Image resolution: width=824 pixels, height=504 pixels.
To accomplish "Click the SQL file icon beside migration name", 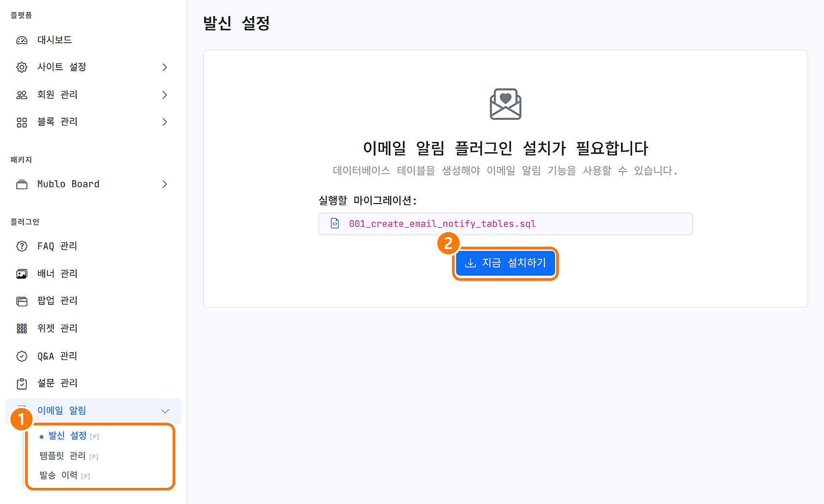I will (335, 223).
